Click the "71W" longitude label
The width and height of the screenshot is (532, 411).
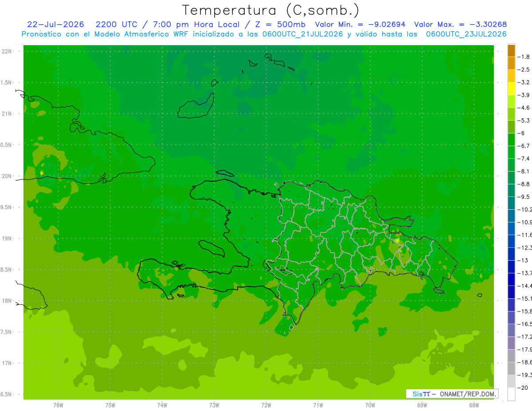pos(318,405)
